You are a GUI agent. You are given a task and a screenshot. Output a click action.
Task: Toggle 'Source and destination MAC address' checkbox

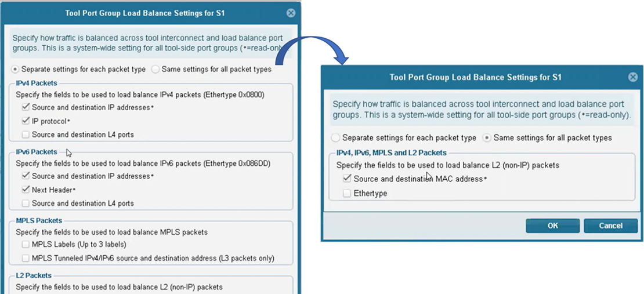click(347, 179)
